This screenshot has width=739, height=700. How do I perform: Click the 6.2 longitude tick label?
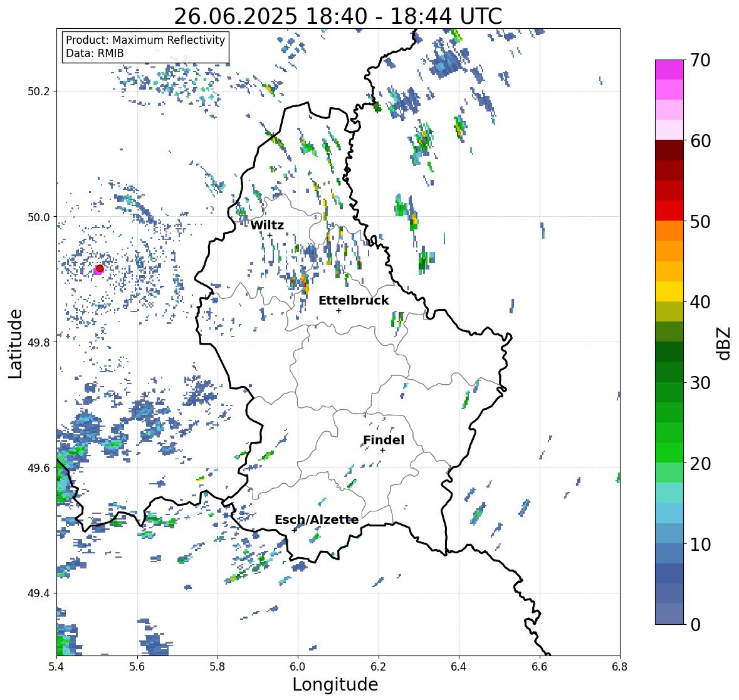pos(379,667)
